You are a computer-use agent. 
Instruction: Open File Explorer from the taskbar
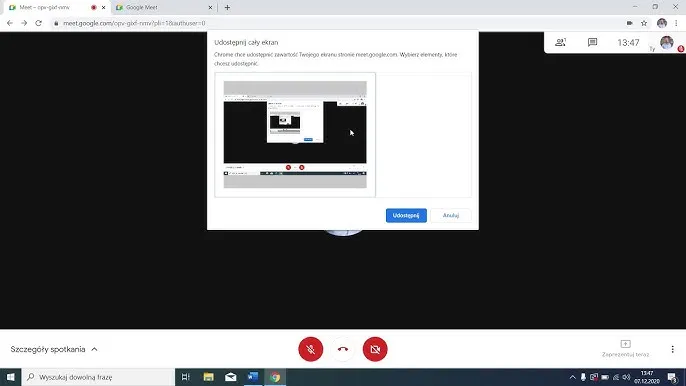[x=208, y=377]
